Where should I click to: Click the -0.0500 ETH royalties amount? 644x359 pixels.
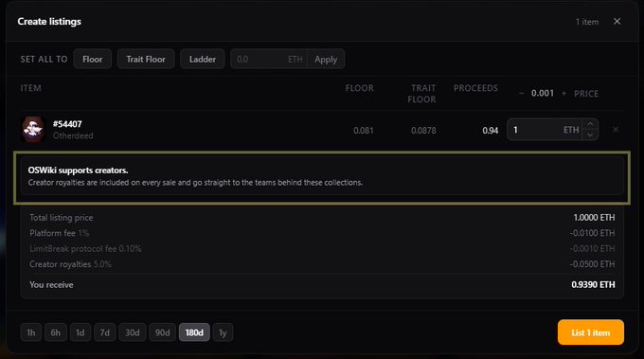[592, 264]
